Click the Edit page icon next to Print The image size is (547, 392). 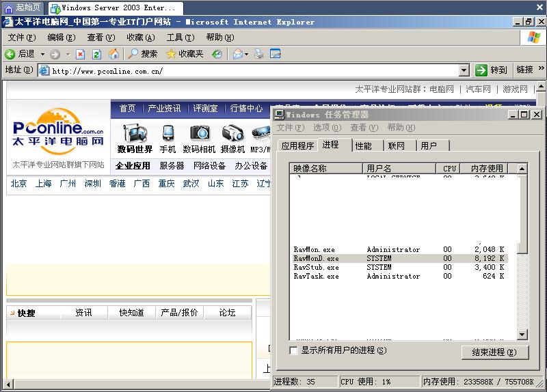(x=276, y=54)
